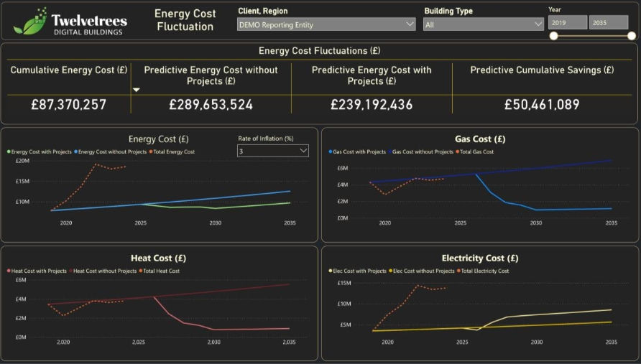This screenshot has width=641, height=364.
Task: Open the Rate of Inflation dropdown
Action: click(272, 151)
